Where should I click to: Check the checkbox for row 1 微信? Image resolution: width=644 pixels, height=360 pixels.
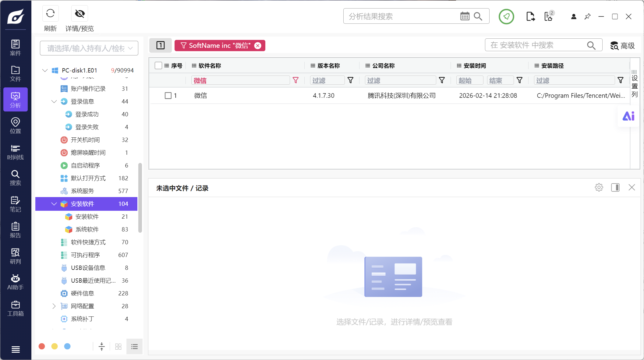168,96
